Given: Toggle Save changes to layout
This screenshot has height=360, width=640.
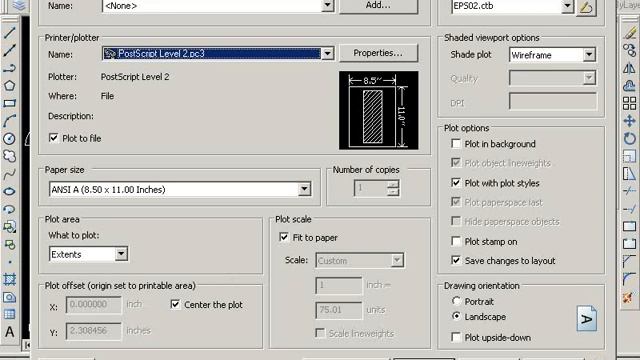Looking at the screenshot, I should [x=456, y=260].
